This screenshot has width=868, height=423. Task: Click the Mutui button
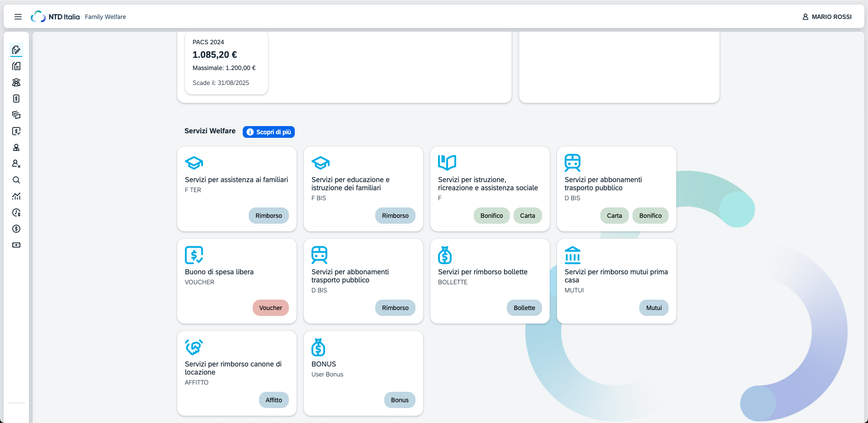point(654,308)
